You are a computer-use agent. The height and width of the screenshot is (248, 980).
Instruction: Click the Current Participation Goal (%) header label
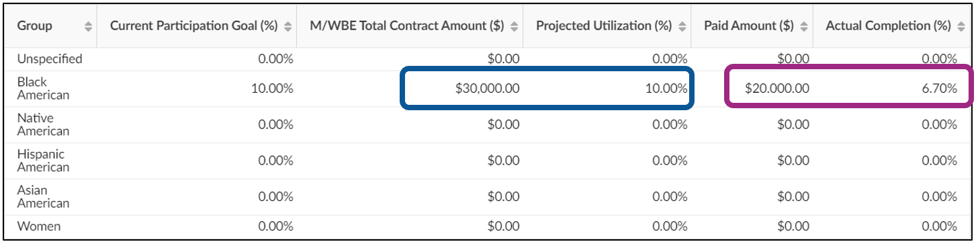point(194,26)
